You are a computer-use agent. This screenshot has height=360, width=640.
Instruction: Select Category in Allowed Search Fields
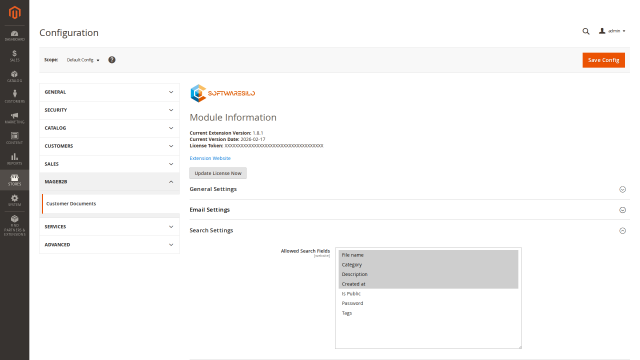tap(428, 265)
